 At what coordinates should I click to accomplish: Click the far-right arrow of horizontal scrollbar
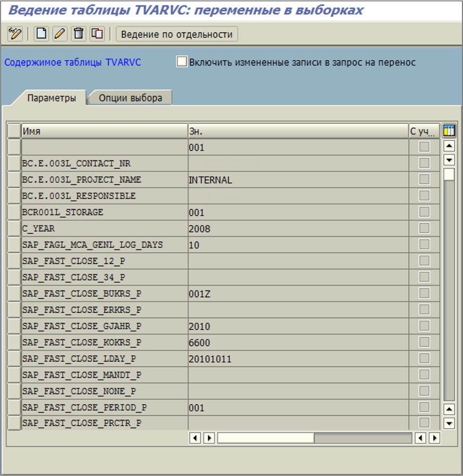coord(434,438)
